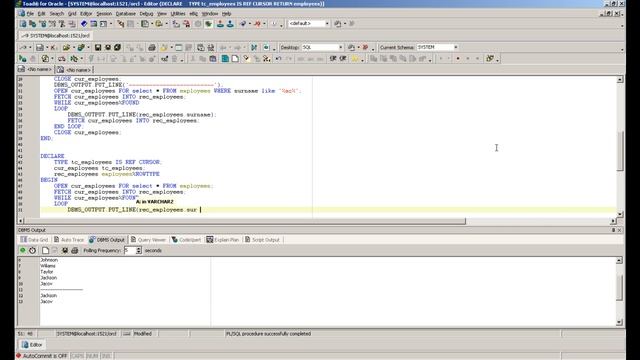Open the Editor menu
The width and height of the screenshot is (640, 360).
(x=86, y=13)
